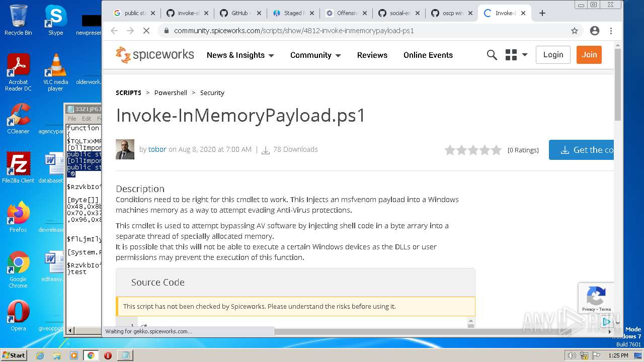
Task: Expand the News & Insights menu
Action: click(240, 55)
